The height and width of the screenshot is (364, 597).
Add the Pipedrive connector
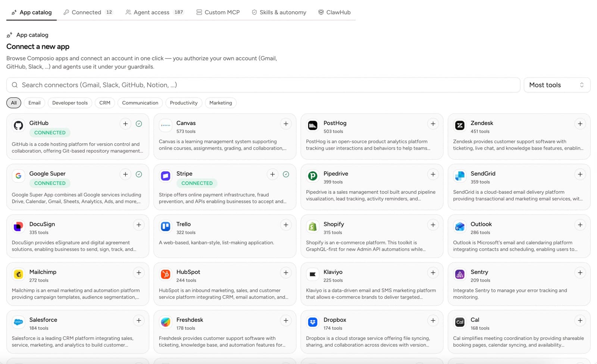click(x=433, y=174)
